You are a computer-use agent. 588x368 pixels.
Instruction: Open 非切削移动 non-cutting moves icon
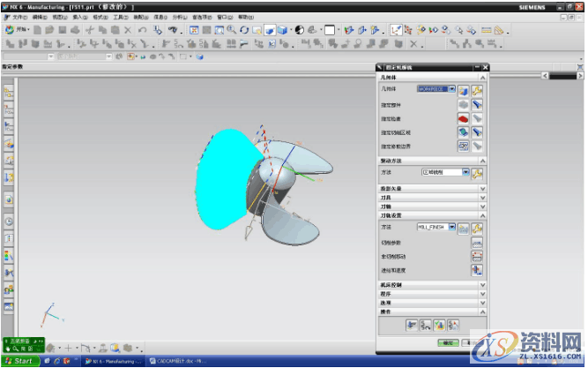tap(477, 256)
